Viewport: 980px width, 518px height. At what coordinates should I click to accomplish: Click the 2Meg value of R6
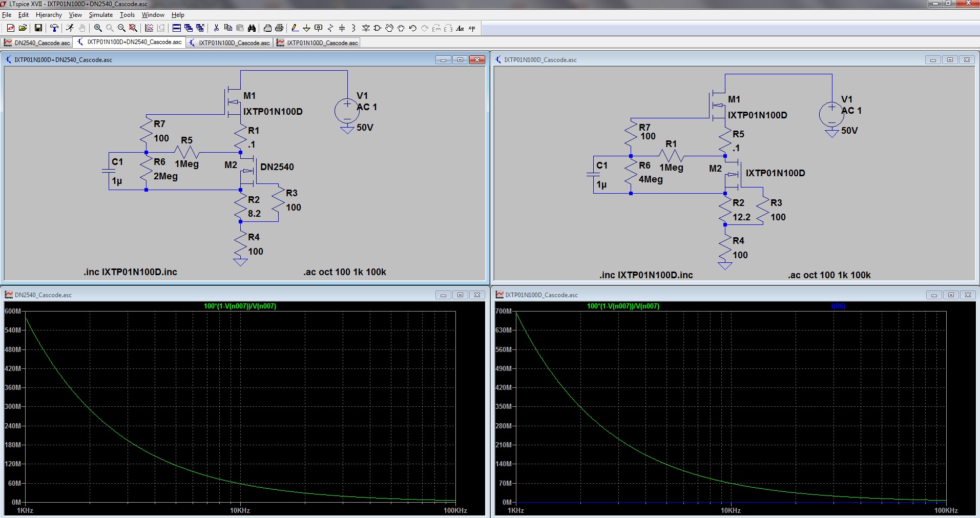(x=165, y=176)
